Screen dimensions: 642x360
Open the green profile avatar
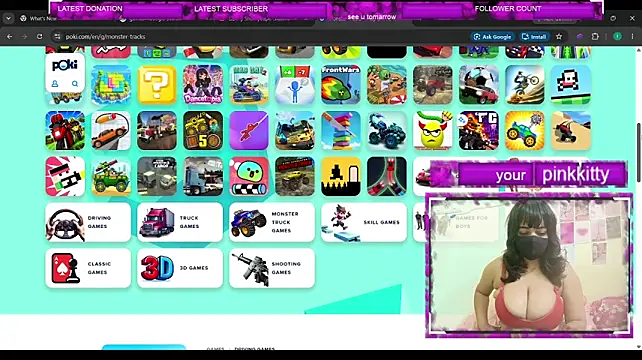[617, 36]
